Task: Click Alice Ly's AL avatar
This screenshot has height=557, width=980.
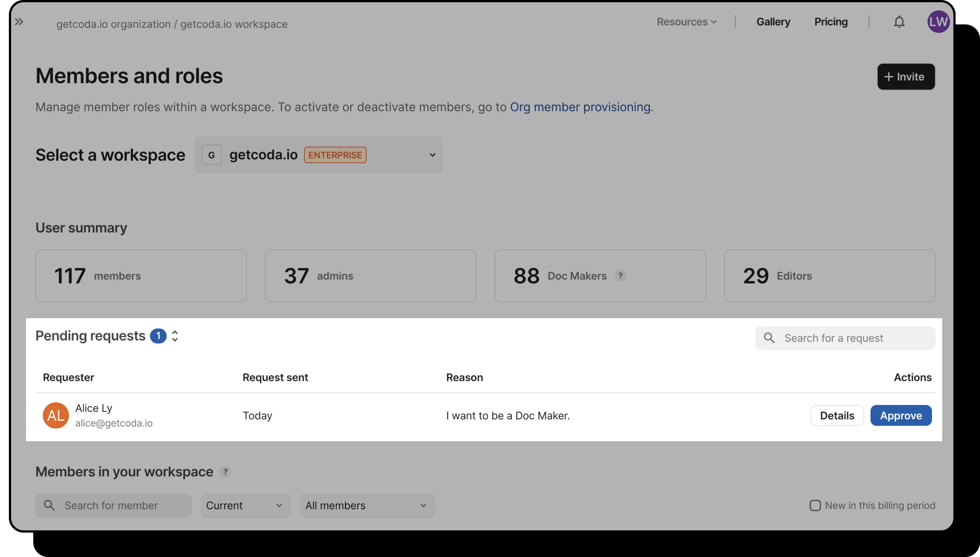Action: click(x=56, y=415)
